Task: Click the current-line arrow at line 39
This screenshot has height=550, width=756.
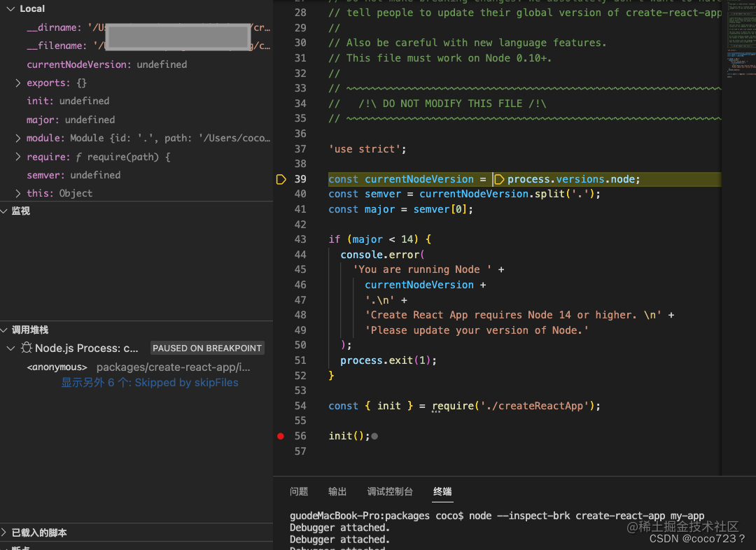Action: (281, 179)
